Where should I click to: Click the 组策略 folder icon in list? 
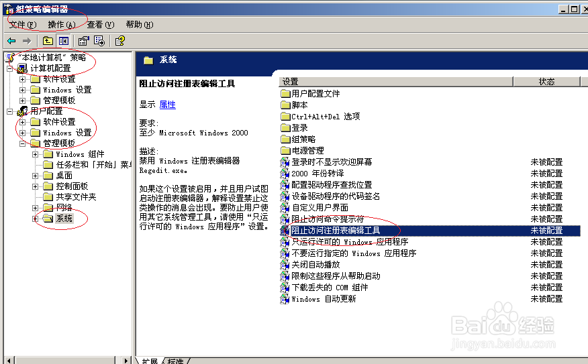coord(285,139)
